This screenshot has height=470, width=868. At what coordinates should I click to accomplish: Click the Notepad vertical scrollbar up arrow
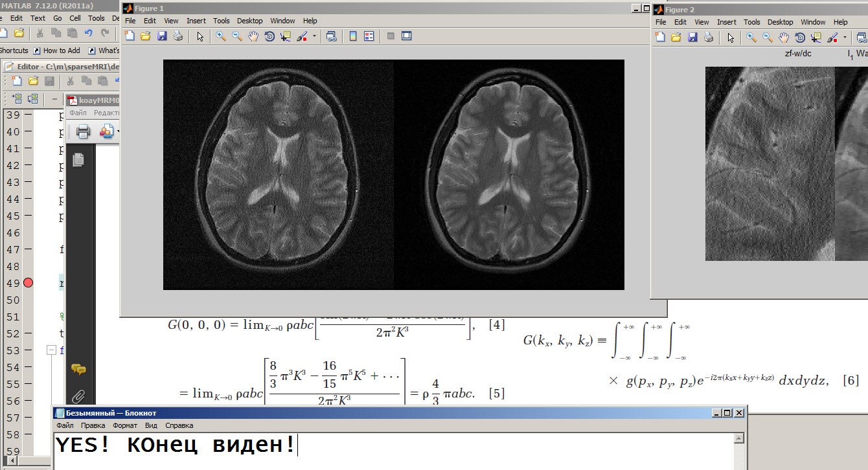739,438
